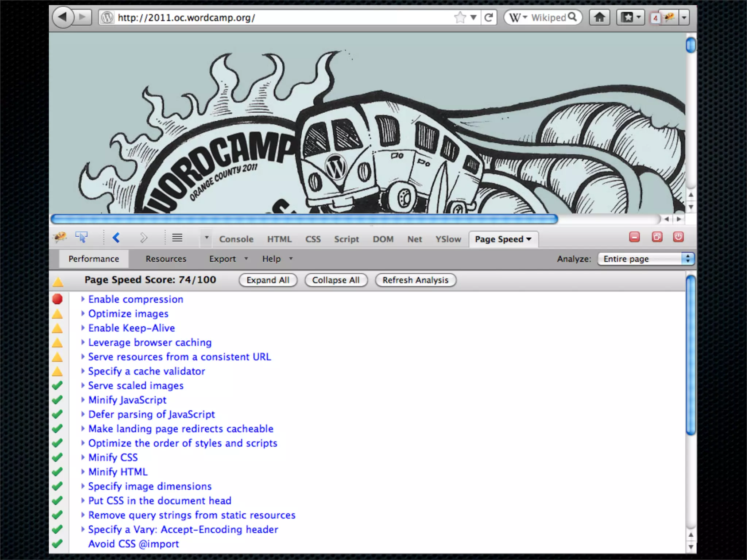
Task: Reload the page with refresh icon
Action: [489, 17]
